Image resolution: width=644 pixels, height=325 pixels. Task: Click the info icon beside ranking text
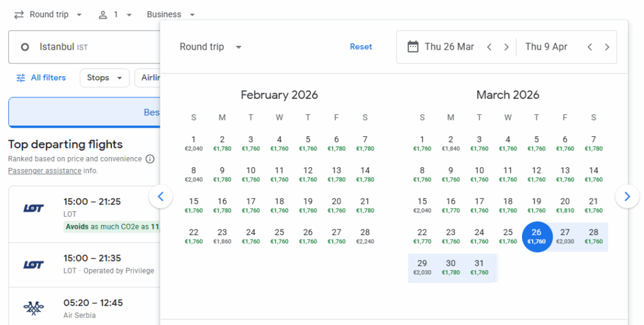click(150, 159)
